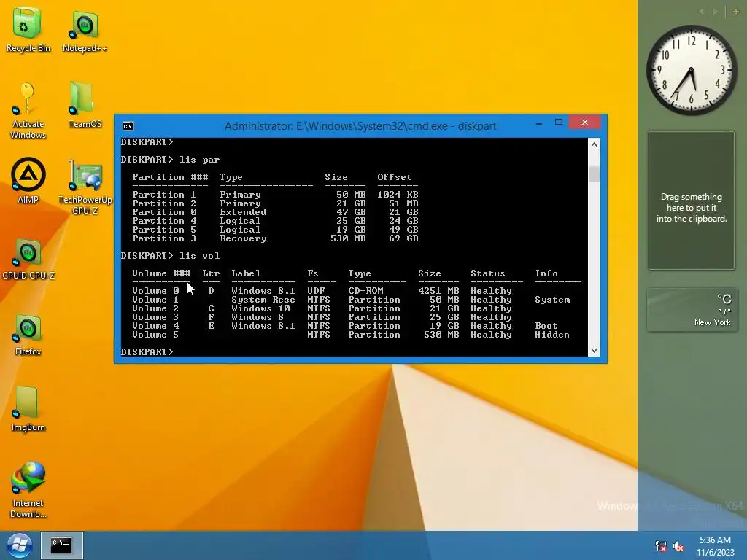Close the diskpart command window
This screenshot has height=560, width=747.
point(585,122)
